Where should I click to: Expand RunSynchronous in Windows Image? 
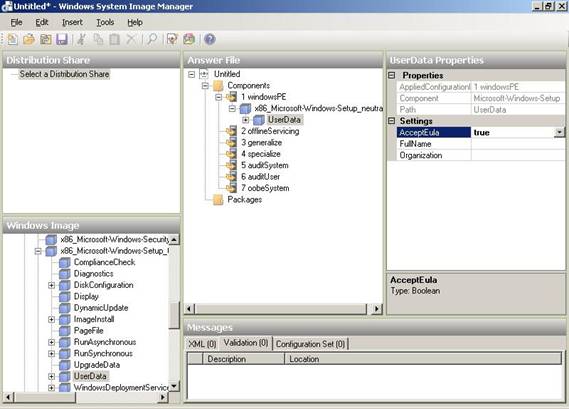pos(52,353)
